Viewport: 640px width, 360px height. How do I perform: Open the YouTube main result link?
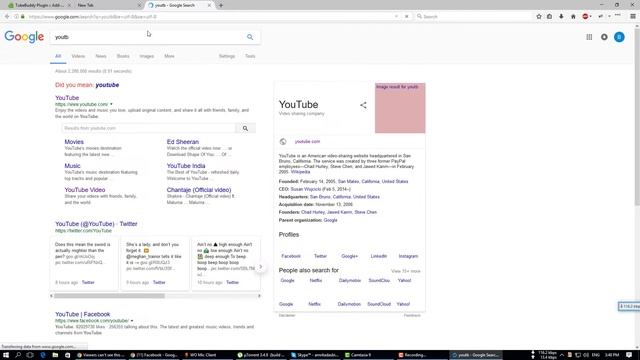click(x=67, y=98)
